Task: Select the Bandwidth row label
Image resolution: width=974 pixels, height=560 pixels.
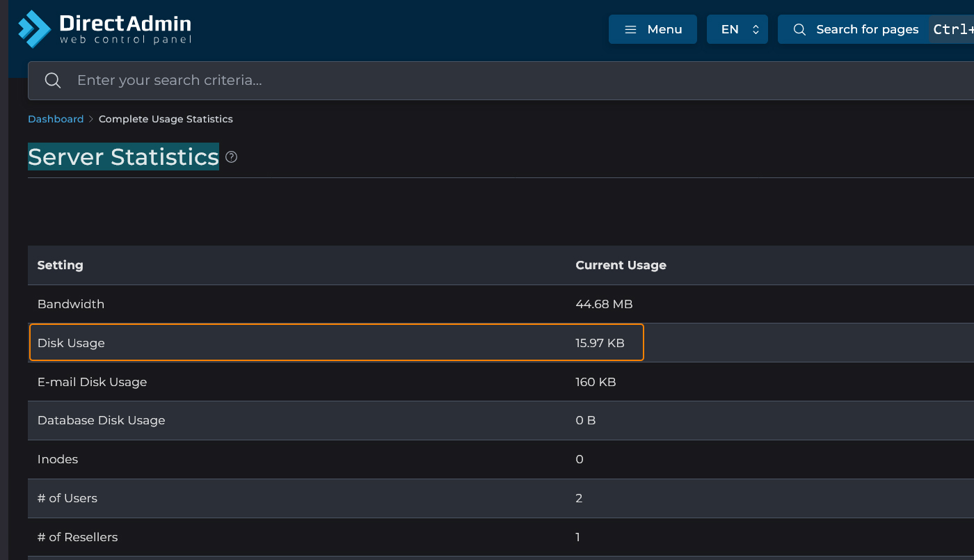Action: tap(71, 304)
